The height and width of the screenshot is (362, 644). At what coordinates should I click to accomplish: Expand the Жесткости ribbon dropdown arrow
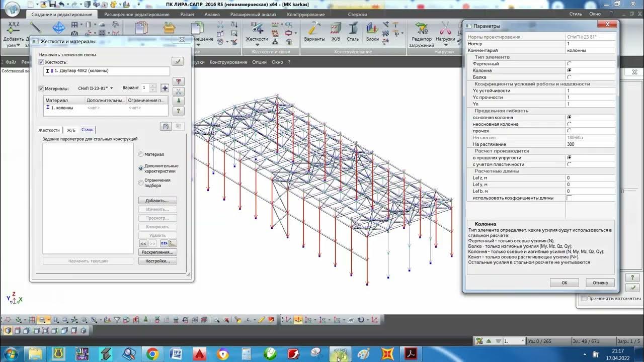point(257,45)
